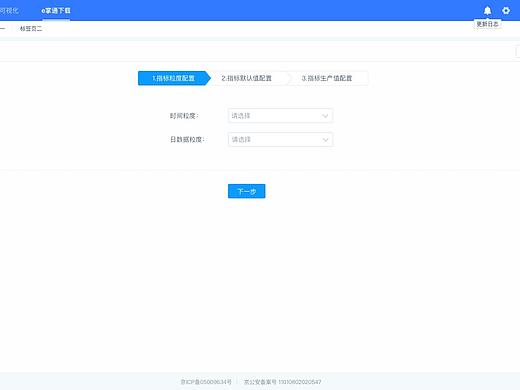Go to step 2.指标默认值配置
The height and width of the screenshot is (390, 520).
(247, 78)
